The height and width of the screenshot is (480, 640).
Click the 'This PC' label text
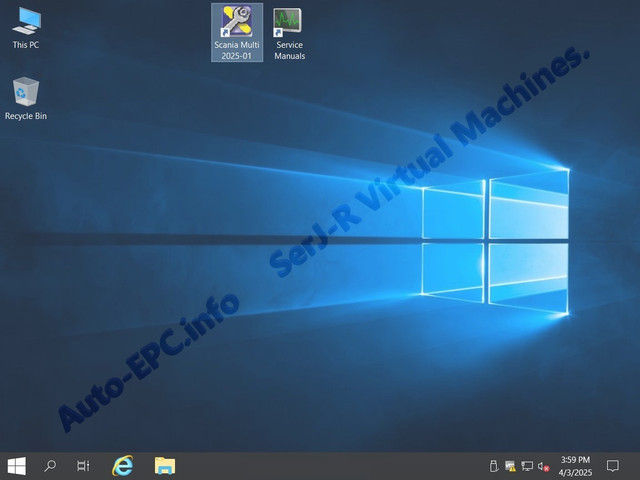(x=26, y=45)
